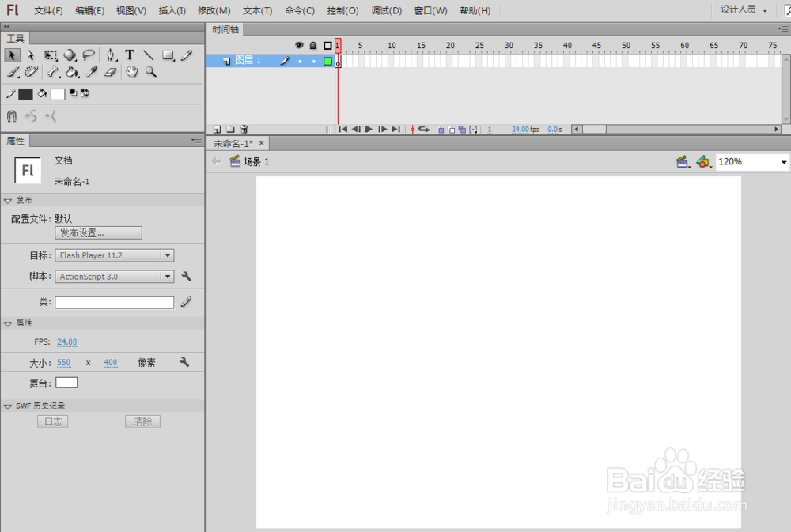Toggle visibility of all layers eye icon

coord(299,45)
